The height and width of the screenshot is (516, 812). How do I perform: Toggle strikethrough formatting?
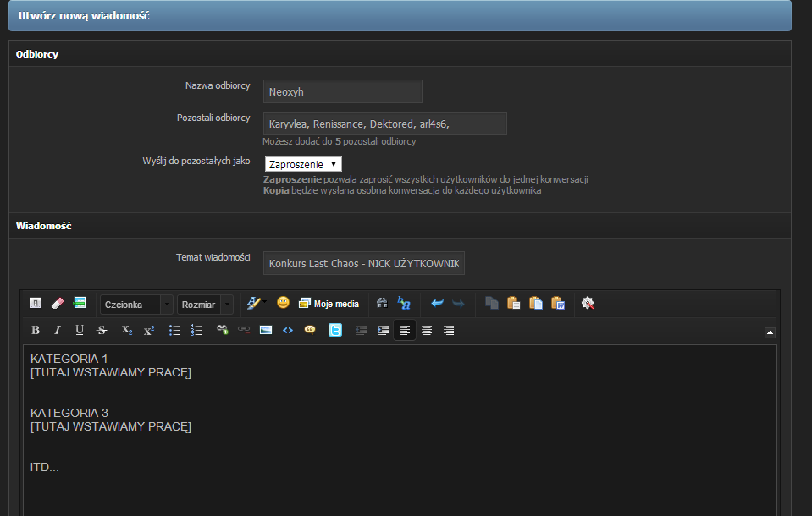[102, 330]
